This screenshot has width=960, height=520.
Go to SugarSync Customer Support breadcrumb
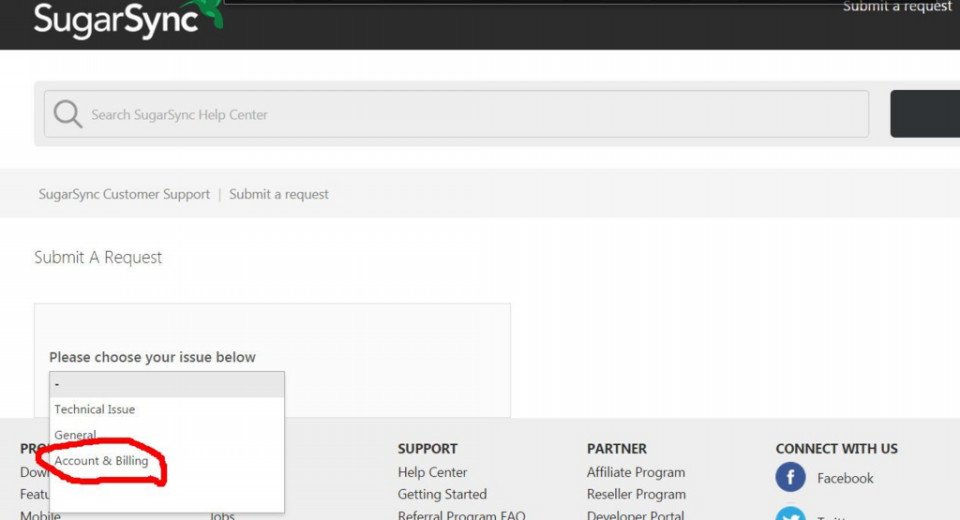pos(124,194)
